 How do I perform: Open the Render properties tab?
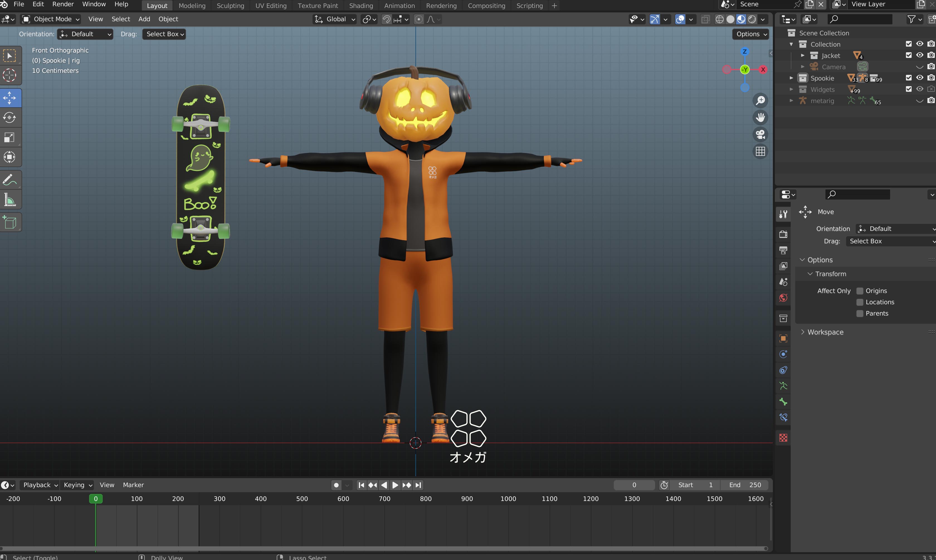pyautogui.click(x=783, y=234)
